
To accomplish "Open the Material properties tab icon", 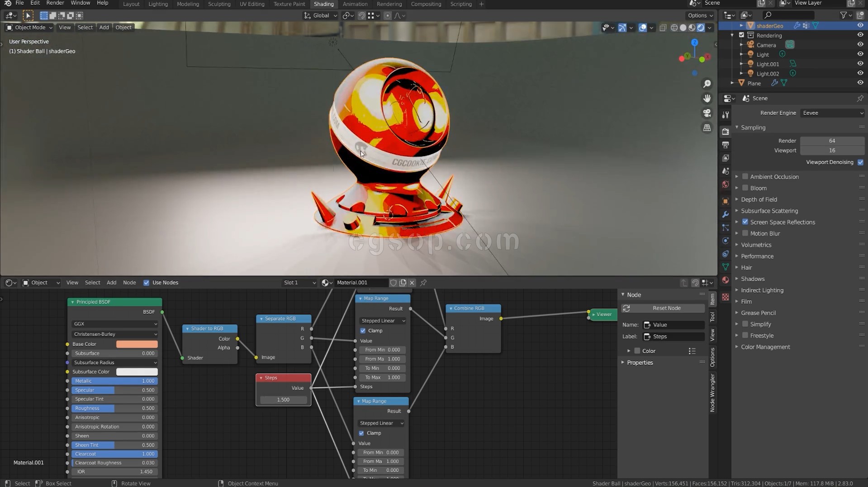I will tap(726, 280).
